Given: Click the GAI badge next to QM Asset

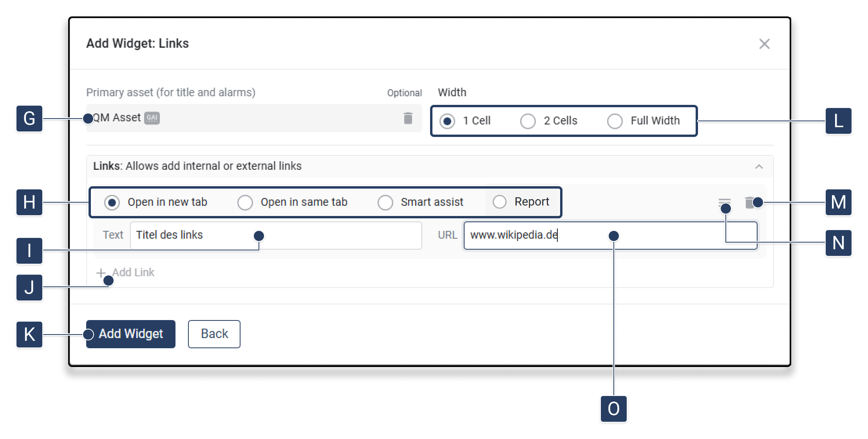Looking at the screenshot, I should point(152,118).
